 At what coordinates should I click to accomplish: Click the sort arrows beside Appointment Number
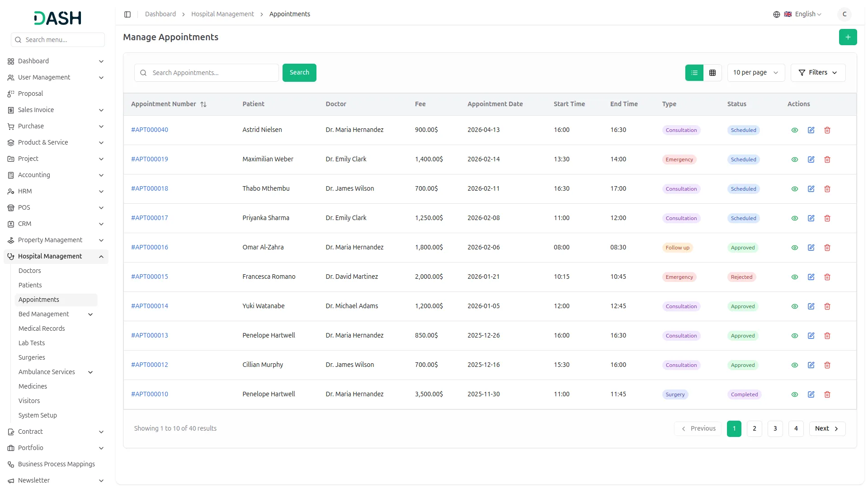tap(203, 104)
